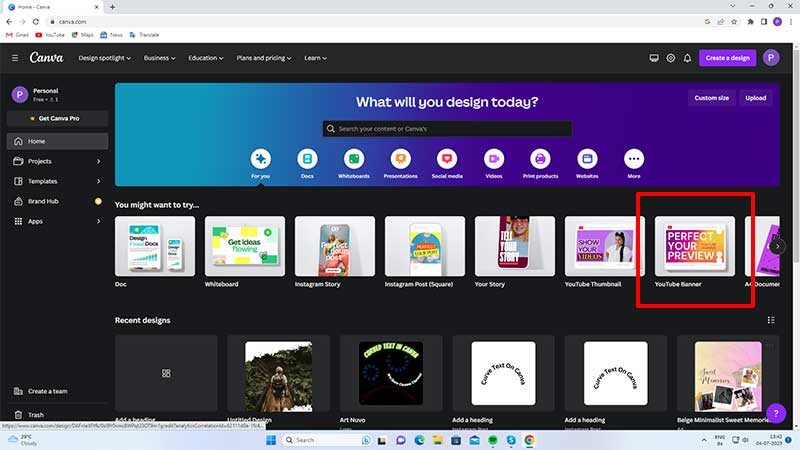
Task: Bookmark this page with star icon
Action: pos(734,21)
